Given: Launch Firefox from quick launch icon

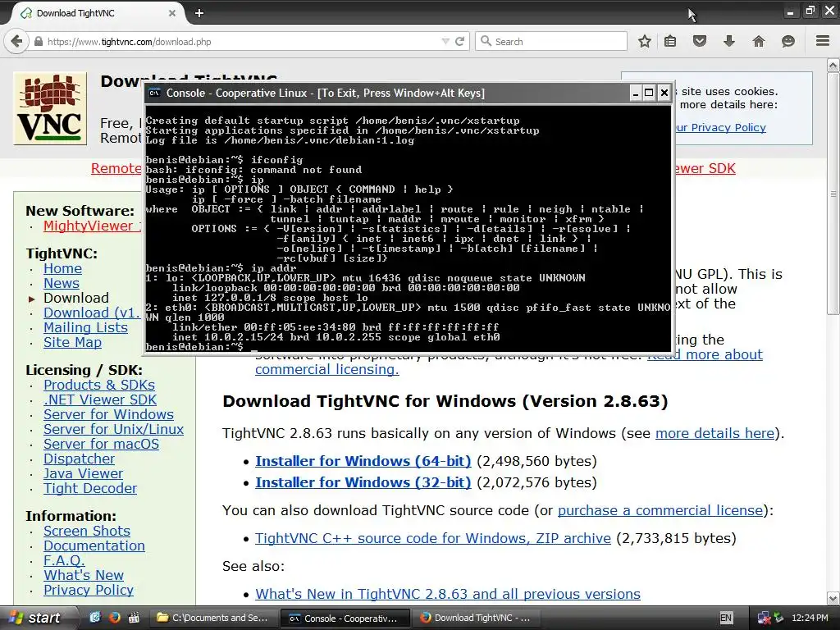Looking at the screenshot, I should pos(114,618).
